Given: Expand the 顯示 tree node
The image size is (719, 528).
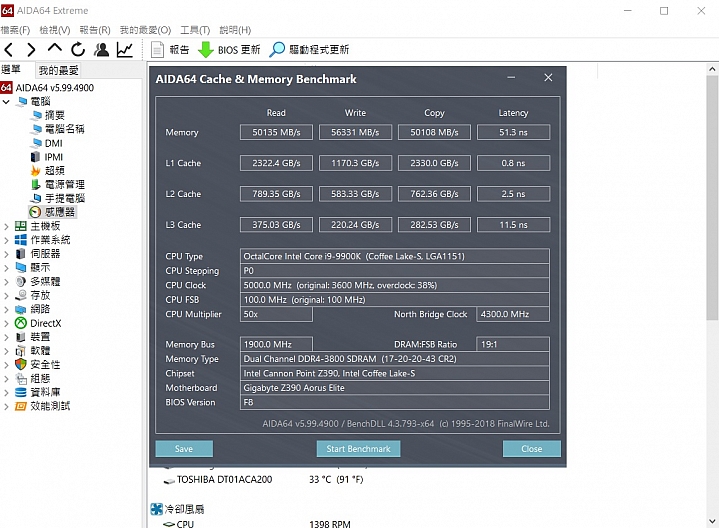Looking at the screenshot, I should point(6,267).
